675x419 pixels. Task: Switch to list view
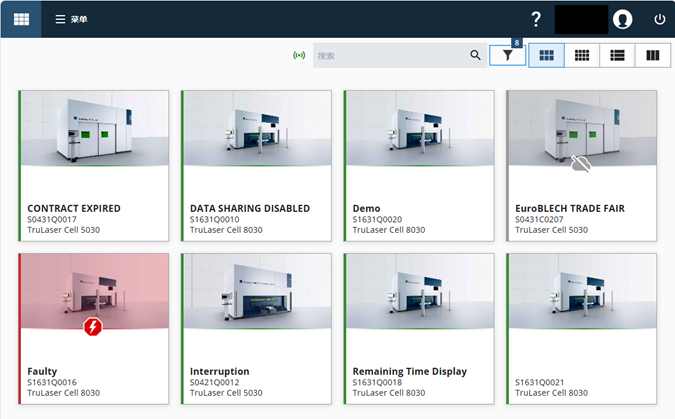pos(617,56)
